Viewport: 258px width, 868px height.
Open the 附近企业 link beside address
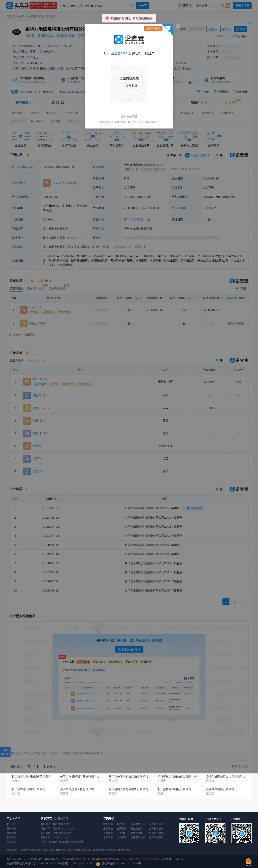tap(140, 247)
